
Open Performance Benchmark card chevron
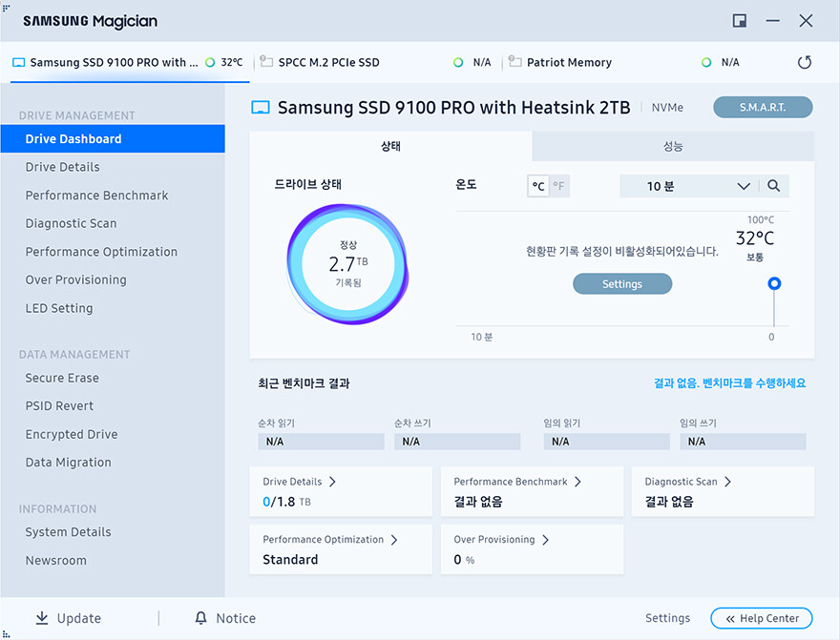pos(577,482)
